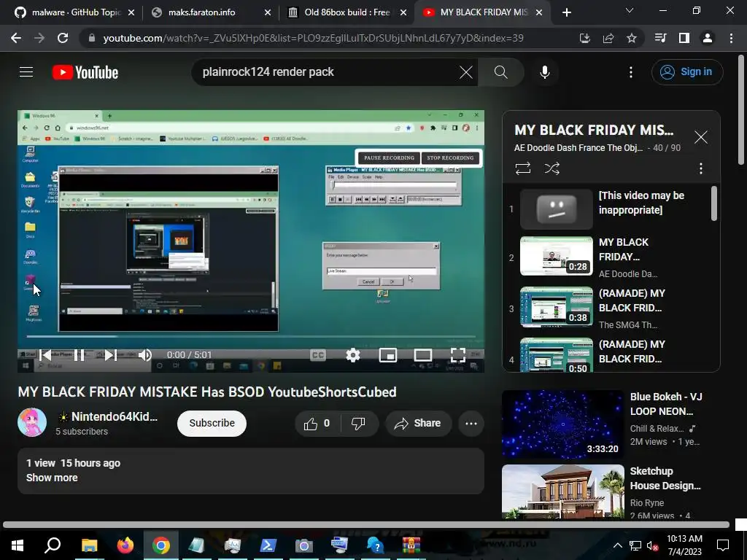Select inappropriate video playlist item 1
Image resolution: width=747 pixels, height=560 pixels.
(611, 209)
